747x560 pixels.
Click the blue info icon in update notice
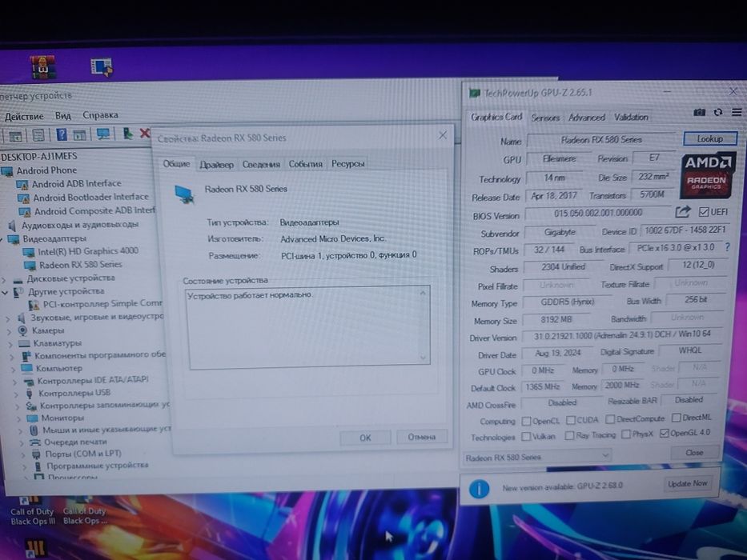479,489
